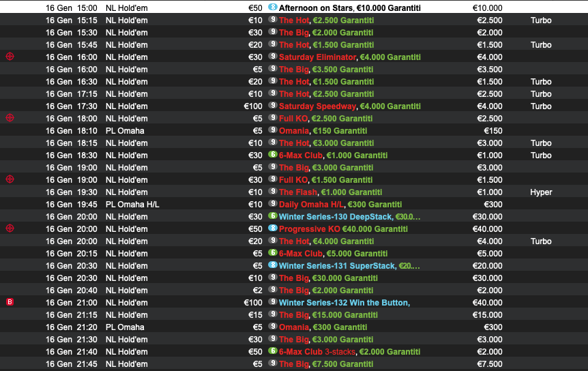This screenshot has width=588, height=371.
Task: Click 9-max icon beside The Flash
Action: (x=273, y=192)
